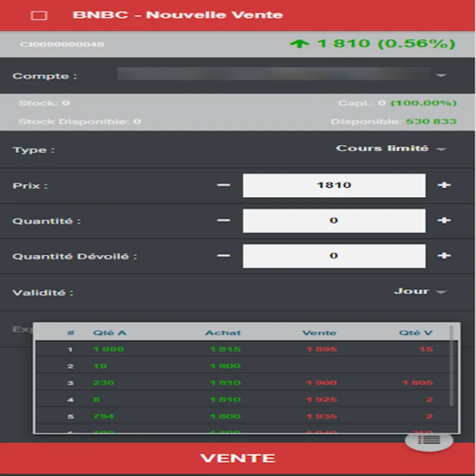The height and width of the screenshot is (476, 476).
Task: Click the Qté V column header
Action: [x=416, y=333]
